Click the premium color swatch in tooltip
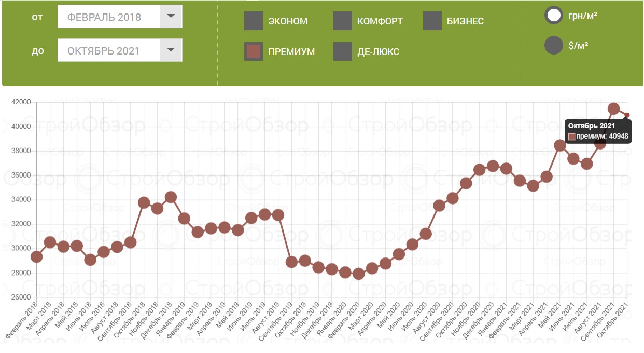 571,137
